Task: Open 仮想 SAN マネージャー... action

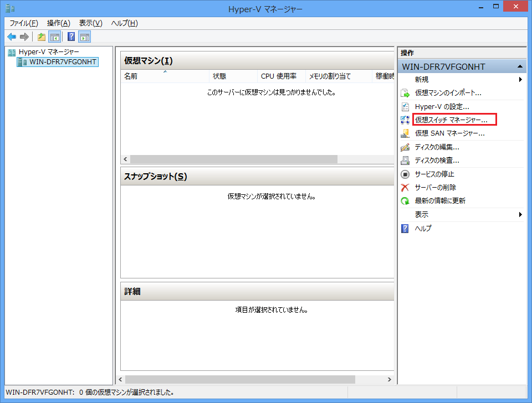Action: (450, 133)
